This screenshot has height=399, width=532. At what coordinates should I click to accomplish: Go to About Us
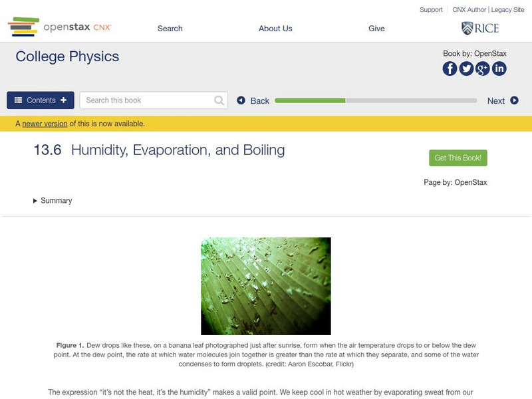275,29
